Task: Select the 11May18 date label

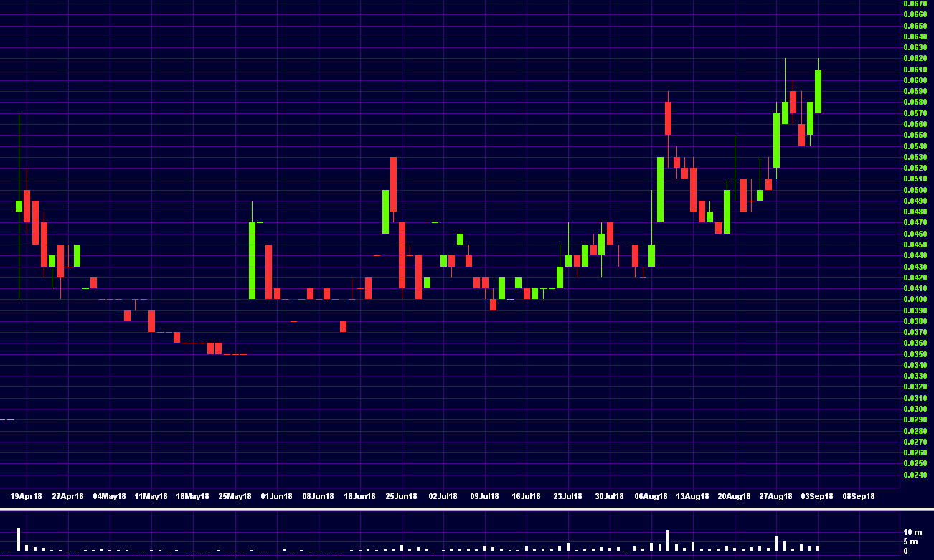Action: coord(151,496)
